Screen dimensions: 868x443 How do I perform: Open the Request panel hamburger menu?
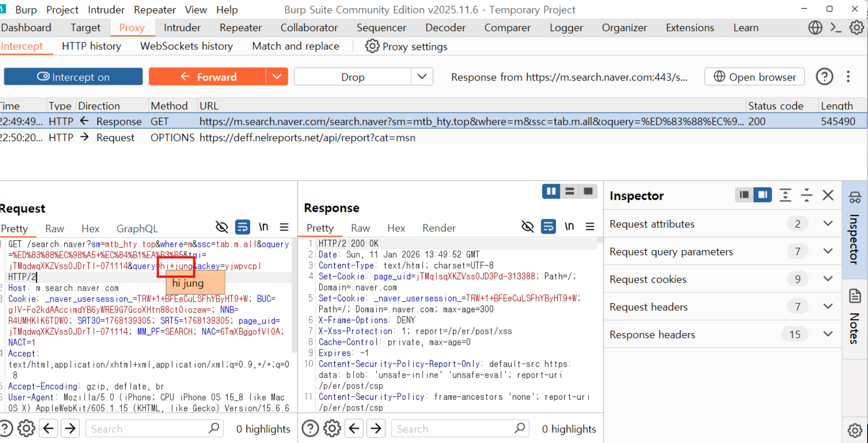pos(284,227)
